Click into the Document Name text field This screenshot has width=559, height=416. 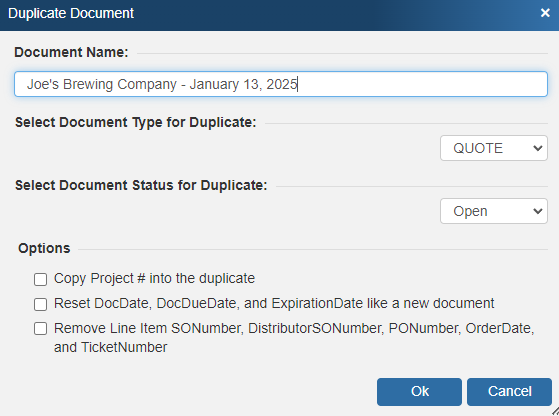click(281, 84)
